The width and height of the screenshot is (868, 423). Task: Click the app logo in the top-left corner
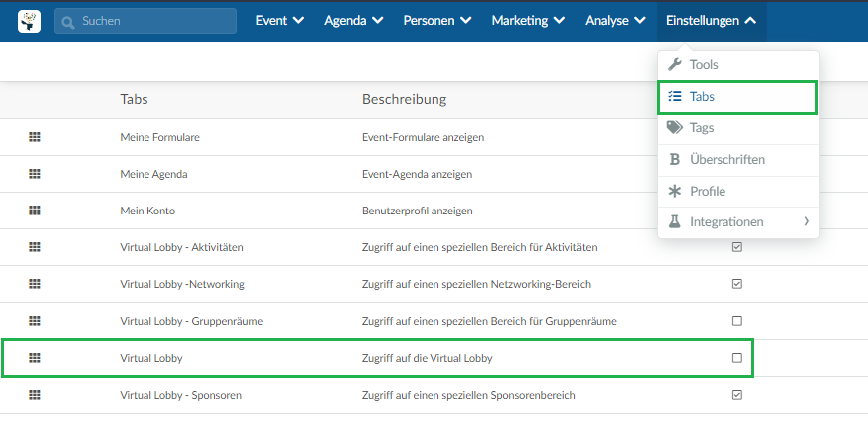(x=29, y=21)
